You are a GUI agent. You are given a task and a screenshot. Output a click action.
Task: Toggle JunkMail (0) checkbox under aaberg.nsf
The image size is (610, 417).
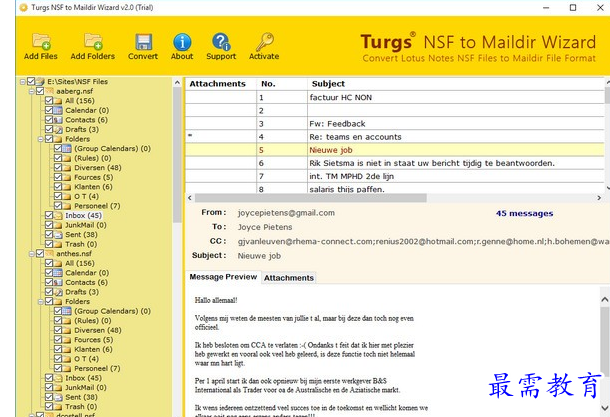point(49,224)
